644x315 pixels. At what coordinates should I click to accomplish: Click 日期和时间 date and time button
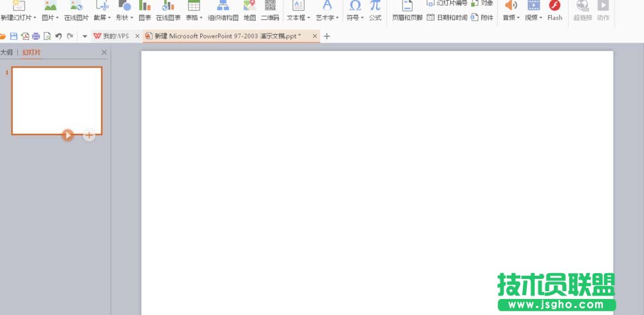click(x=447, y=17)
